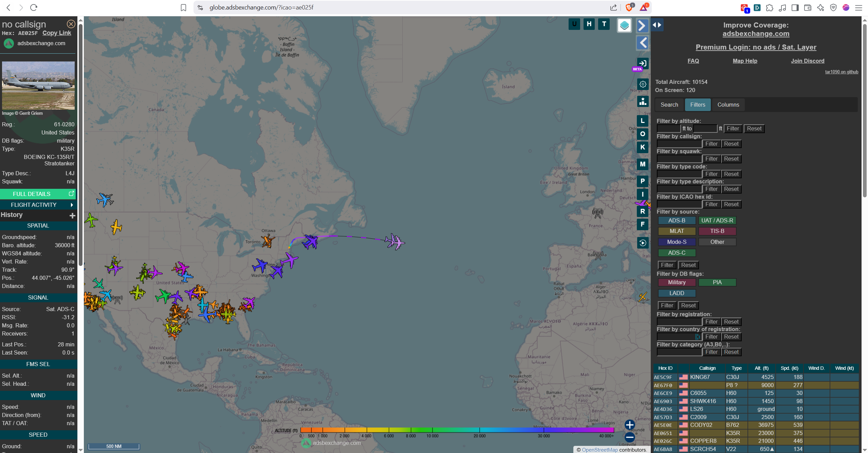Open the FAQ link
The image size is (868, 453).
(693, 61)
